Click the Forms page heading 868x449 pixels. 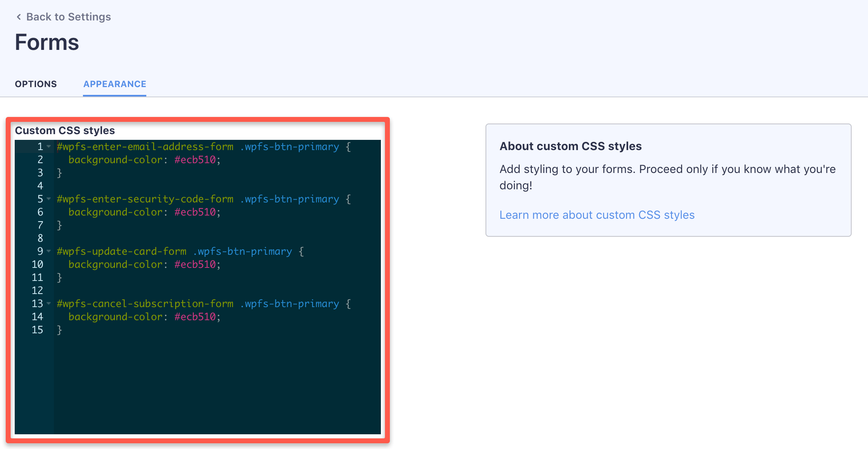click(x=47, y=43)
